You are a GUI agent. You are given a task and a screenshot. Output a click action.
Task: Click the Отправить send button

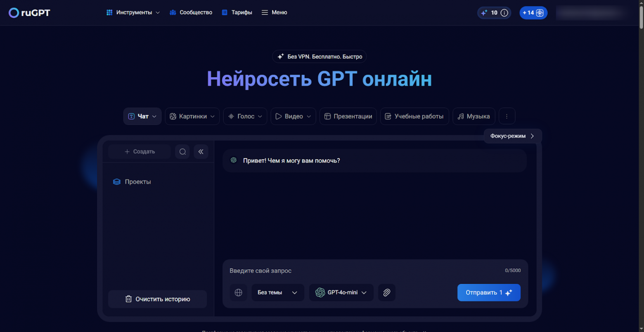489,292
